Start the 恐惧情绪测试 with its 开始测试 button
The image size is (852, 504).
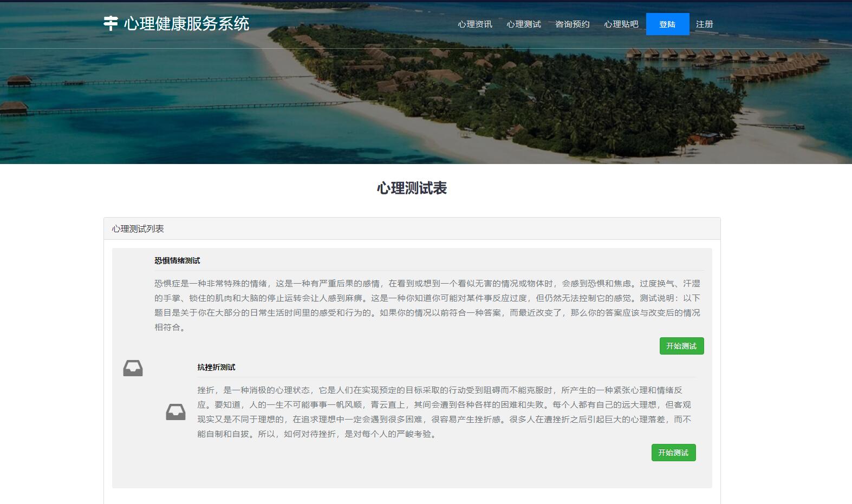[x=681, y=346]
